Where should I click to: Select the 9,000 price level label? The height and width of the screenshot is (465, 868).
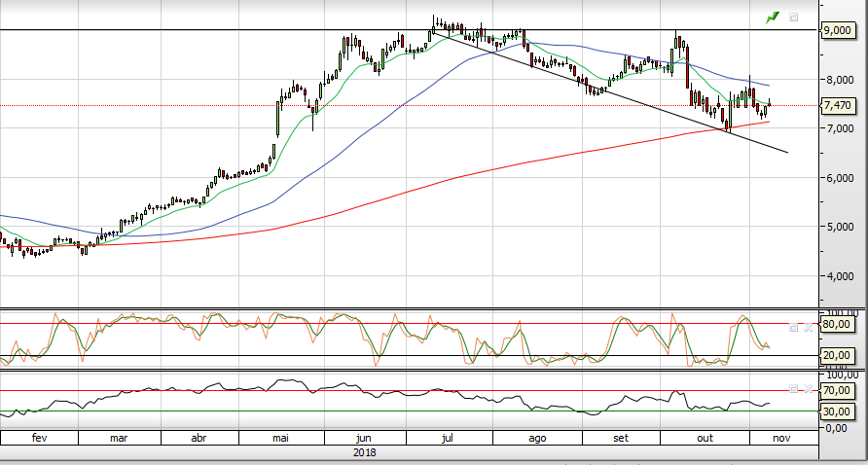[838, 30]
